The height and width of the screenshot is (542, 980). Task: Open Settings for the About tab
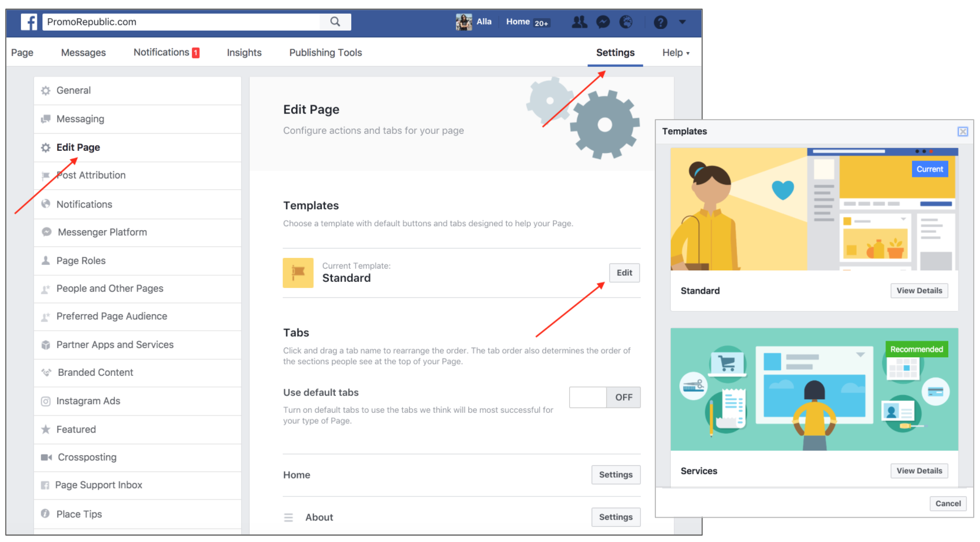click(x=616, y=517)
